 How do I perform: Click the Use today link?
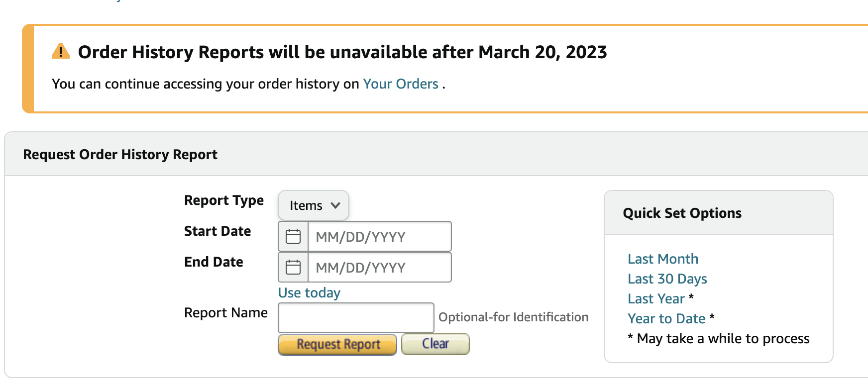(x=308, y=292)
